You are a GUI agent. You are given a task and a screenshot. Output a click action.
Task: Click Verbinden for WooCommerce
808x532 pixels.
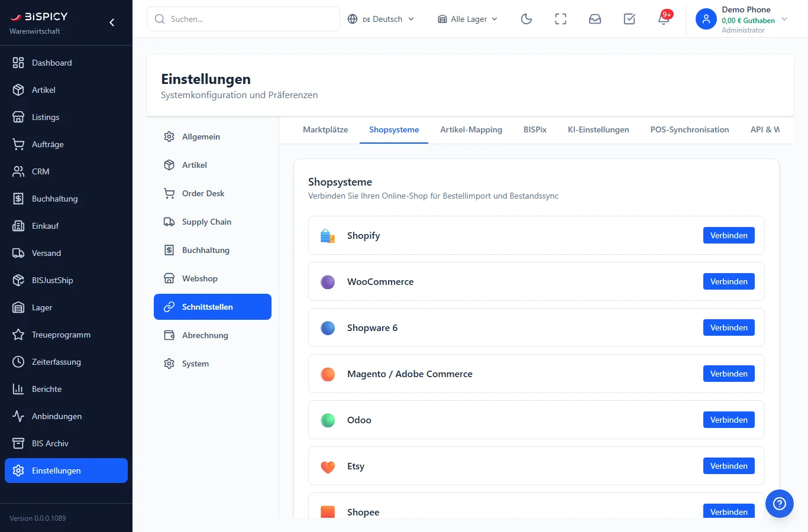point(729,281)
